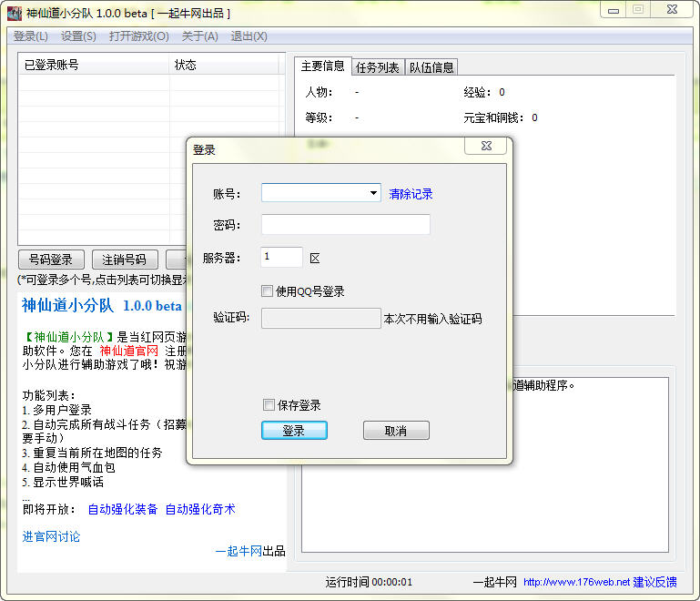The height and width of the screenshot is (601, 700).
Task: Tick the 保存登录 checkbox
Action: (x=269, y=405)
